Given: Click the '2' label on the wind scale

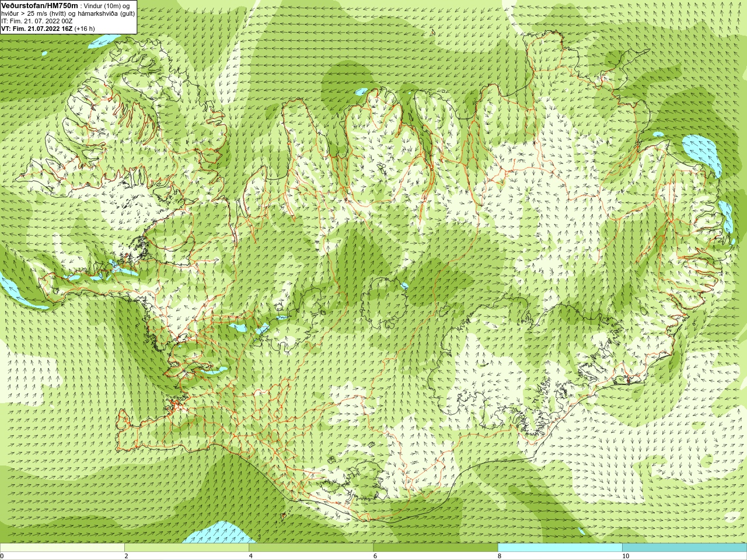Looking at the screenshot, I should pyautogui.click(x=126, y=556).
